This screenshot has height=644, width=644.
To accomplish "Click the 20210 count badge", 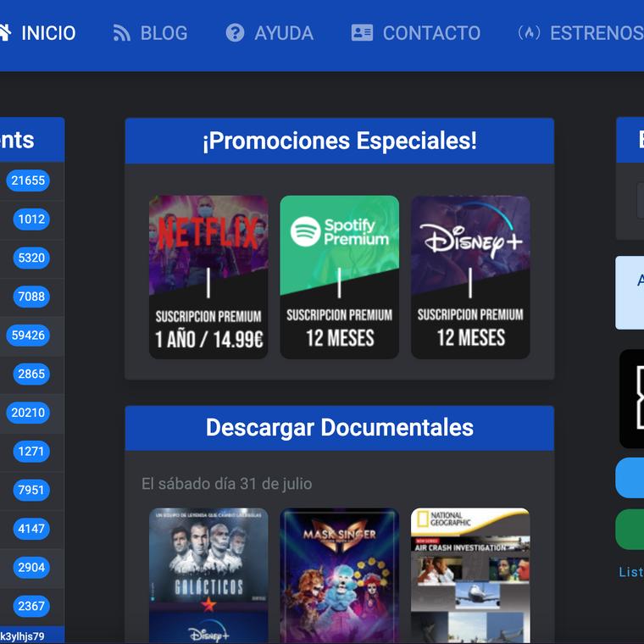I will [28, 413].
